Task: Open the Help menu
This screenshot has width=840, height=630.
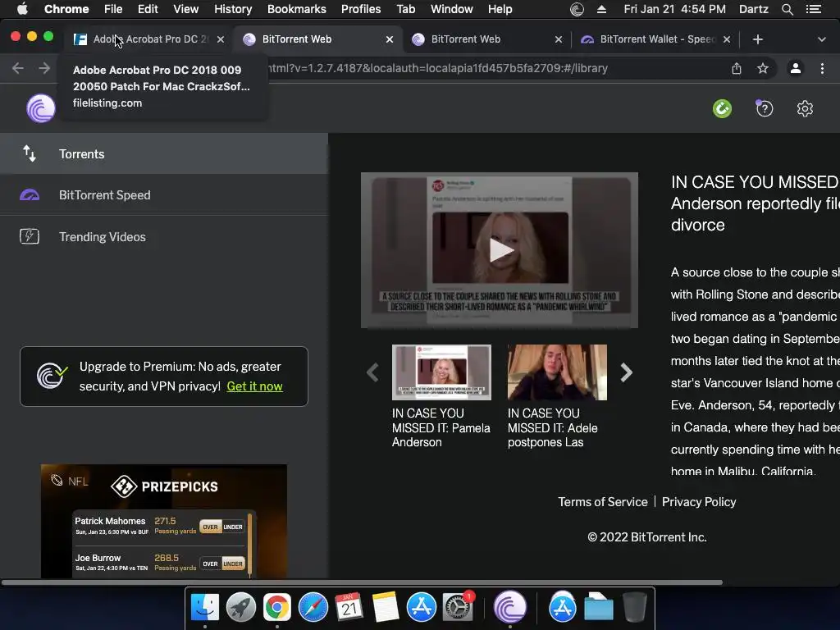Action: click(x=500, y=9)
